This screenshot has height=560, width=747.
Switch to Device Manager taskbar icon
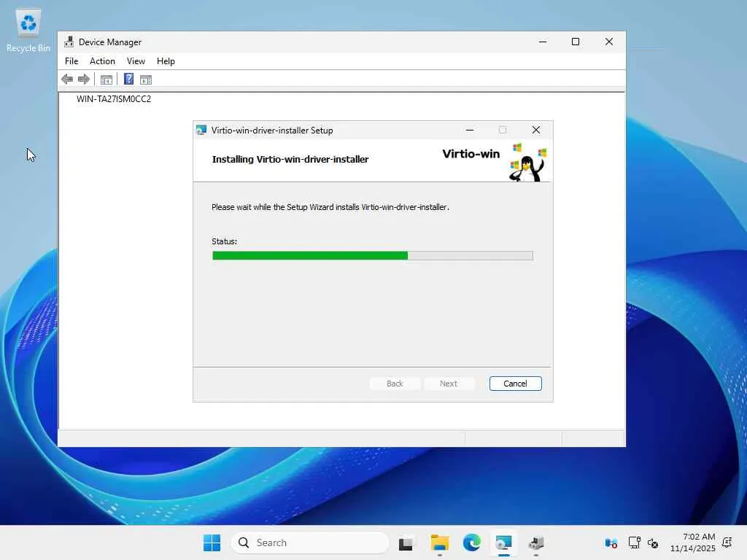536,542
